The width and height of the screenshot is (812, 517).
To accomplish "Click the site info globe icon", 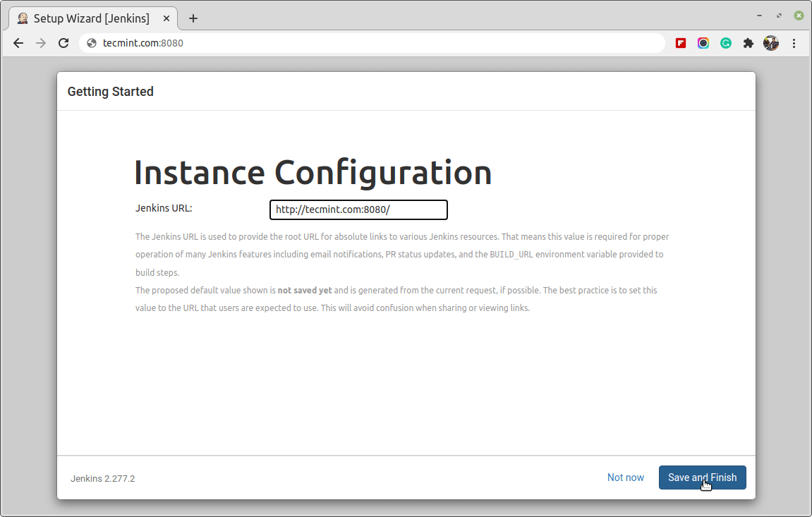I will coord(92,43).
